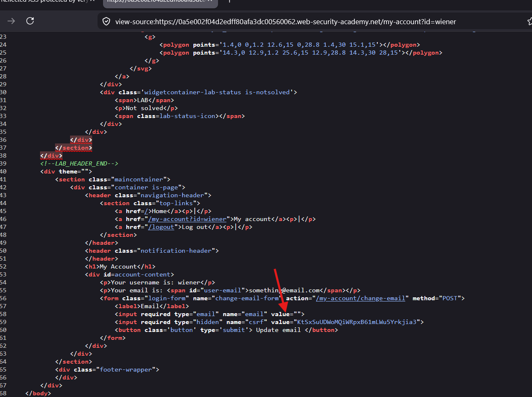Reload the page with the refresh icon
Viewport: 532px width, 397px height.
pos(30,21)
